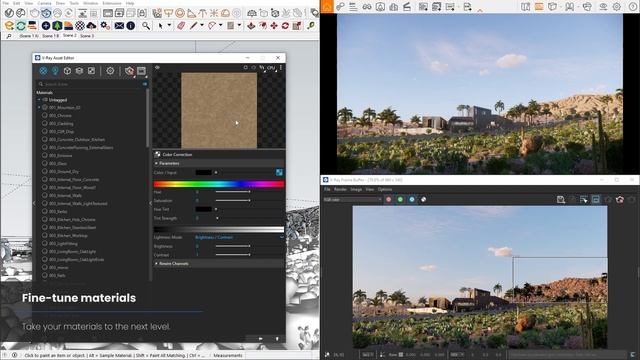Open the Lightness Mode dropdown
The image size is (640, 360).
[239, 237]
